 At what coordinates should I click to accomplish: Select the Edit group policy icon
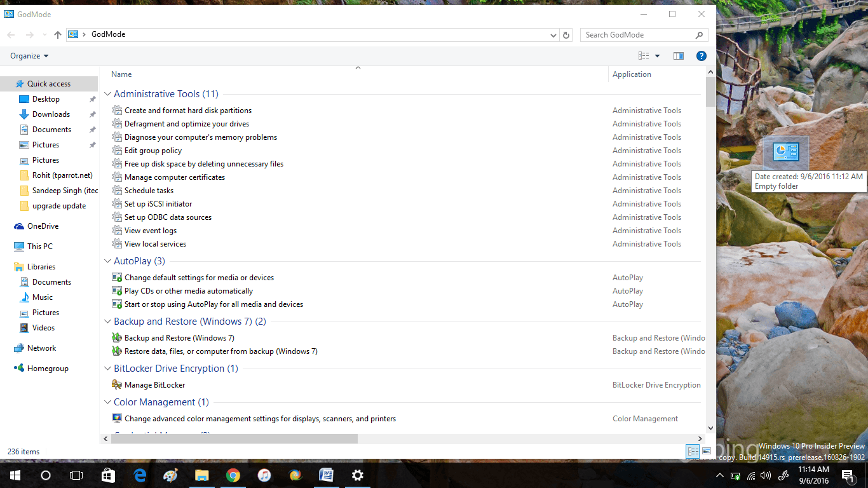click(x=117, y=151)
